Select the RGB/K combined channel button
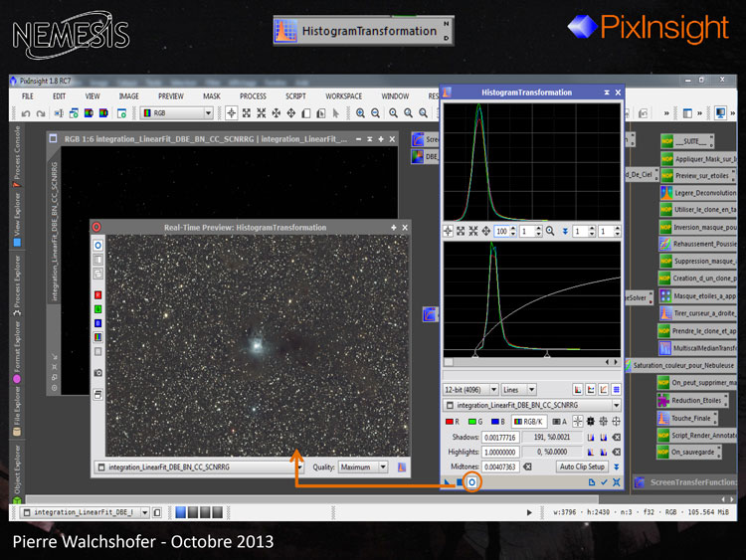This screenshot has width=746, height=560. click(528, 422)
